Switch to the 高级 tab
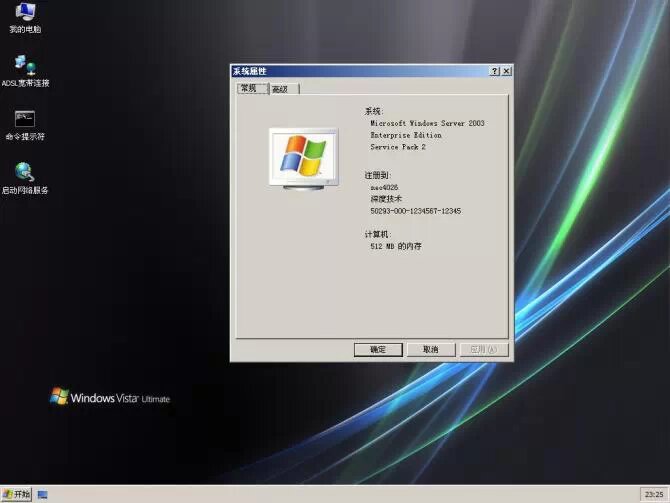Image resolution: width=670 pixels, height=503 pixels. [284, 89]
